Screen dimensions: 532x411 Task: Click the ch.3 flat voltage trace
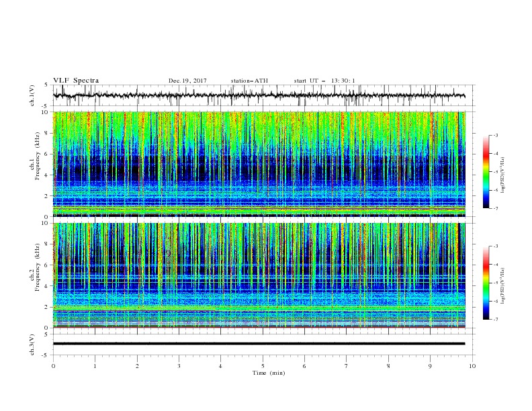(259, 344)
